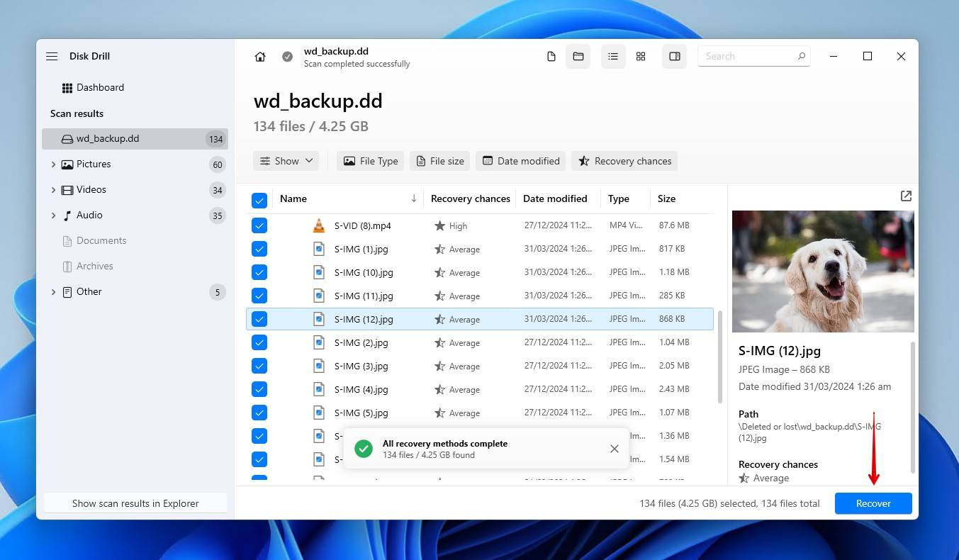Apply the File Type filter
959x560 pixels.
point(370,161)
